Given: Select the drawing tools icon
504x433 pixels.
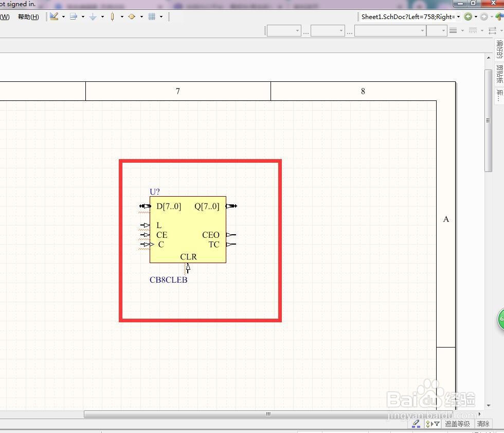Looking at the screenshot, I should pos(54,16).
